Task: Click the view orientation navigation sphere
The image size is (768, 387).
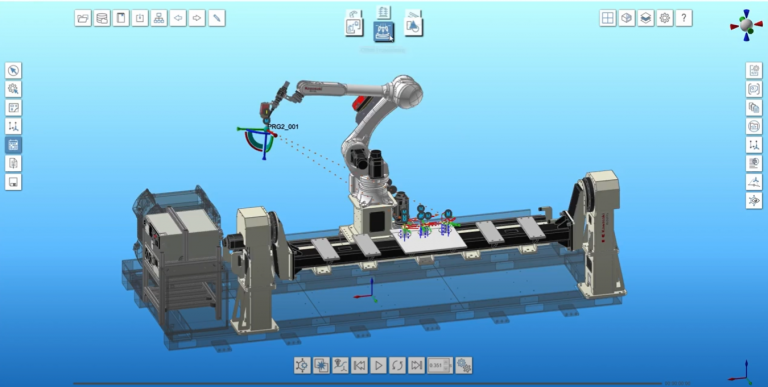Action: [746, 25]
